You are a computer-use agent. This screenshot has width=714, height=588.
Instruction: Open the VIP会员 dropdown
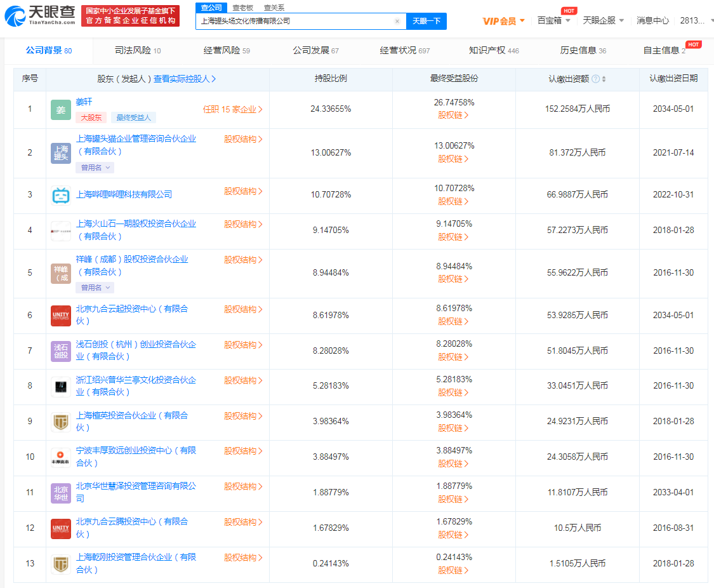click(x=504, y=21)
